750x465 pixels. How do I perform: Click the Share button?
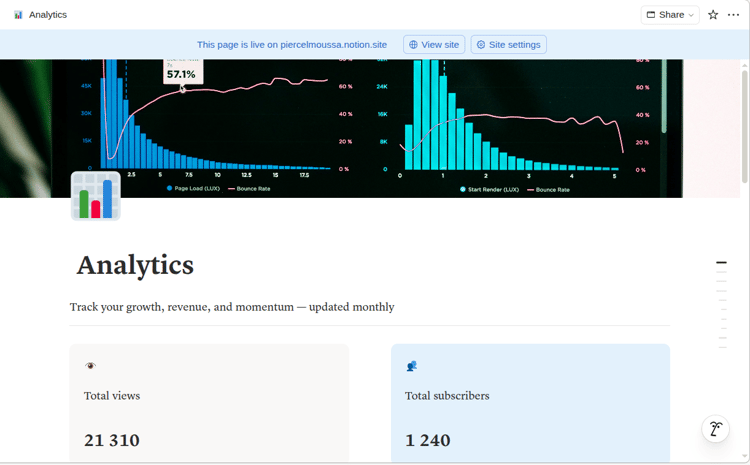pos(665,15)
